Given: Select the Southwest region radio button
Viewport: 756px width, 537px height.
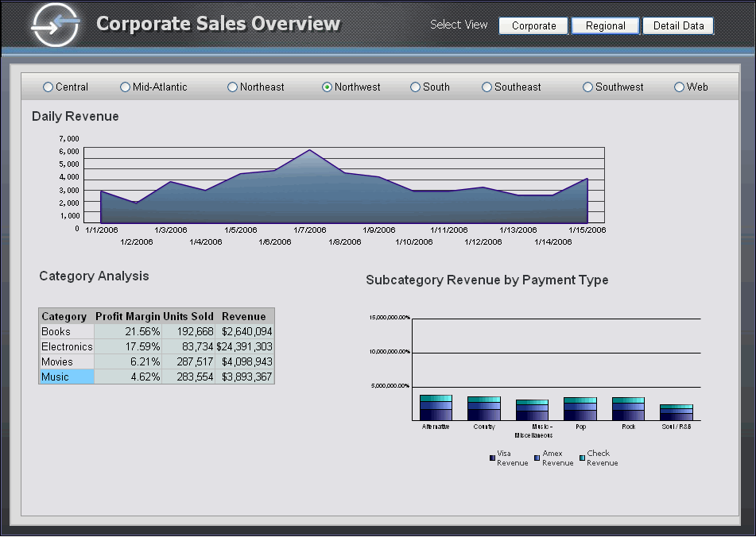Looking at the screenshot, I should tap(588, 87).
